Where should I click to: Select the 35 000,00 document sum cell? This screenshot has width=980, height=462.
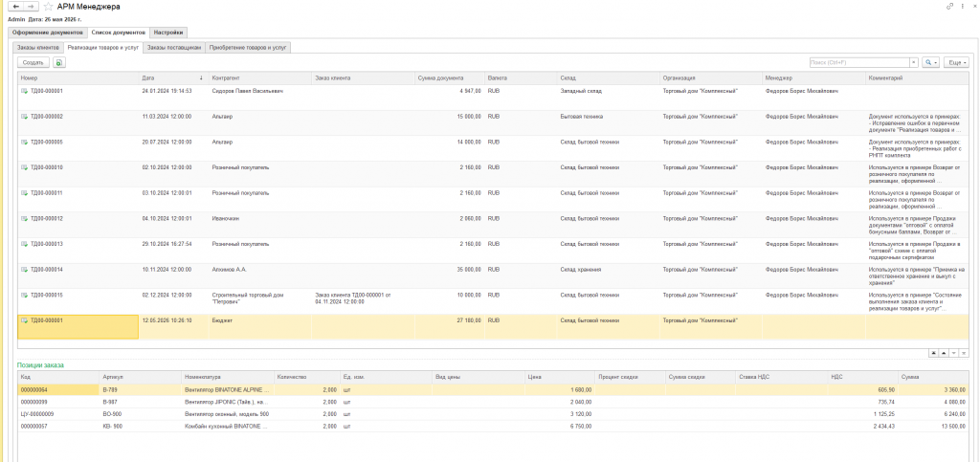[450, 275]
